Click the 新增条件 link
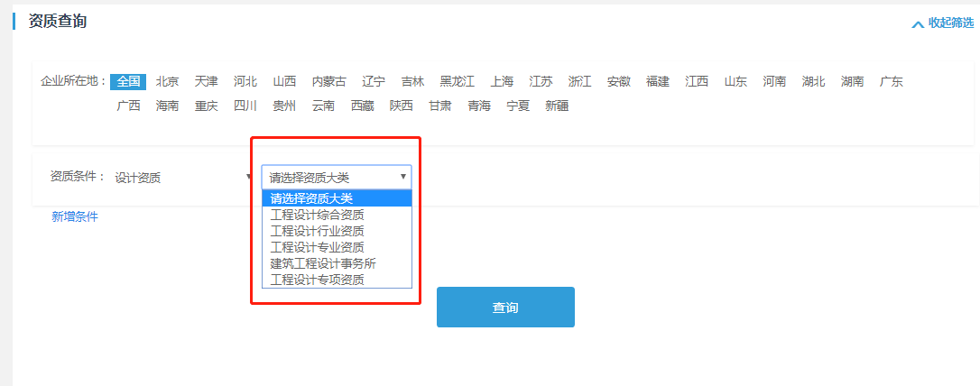Screen dimensions: 980x386 tap(75, 216)
